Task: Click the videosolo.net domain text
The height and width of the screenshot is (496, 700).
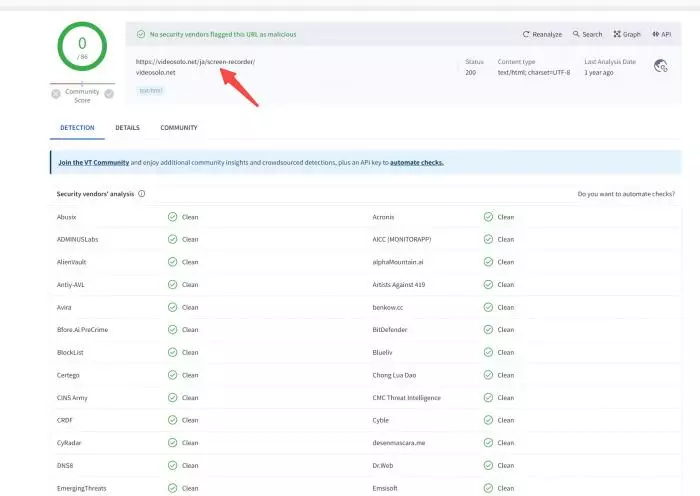Action: pyautogui.click(x=155, y=72)
